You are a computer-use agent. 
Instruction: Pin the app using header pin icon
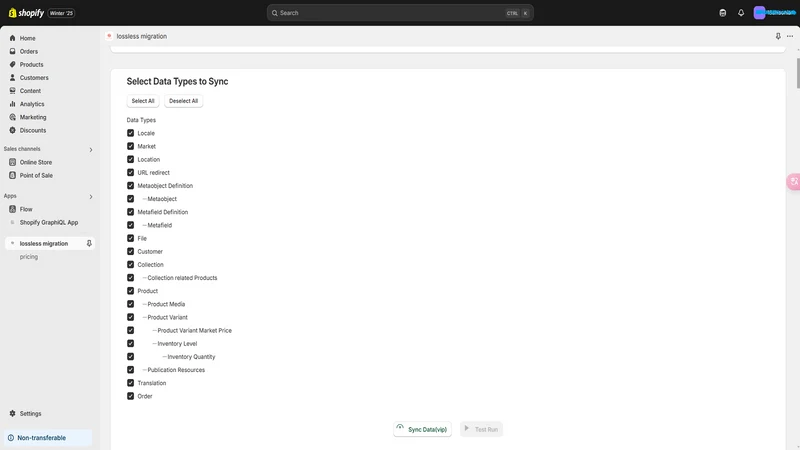[x=778, y=36]
